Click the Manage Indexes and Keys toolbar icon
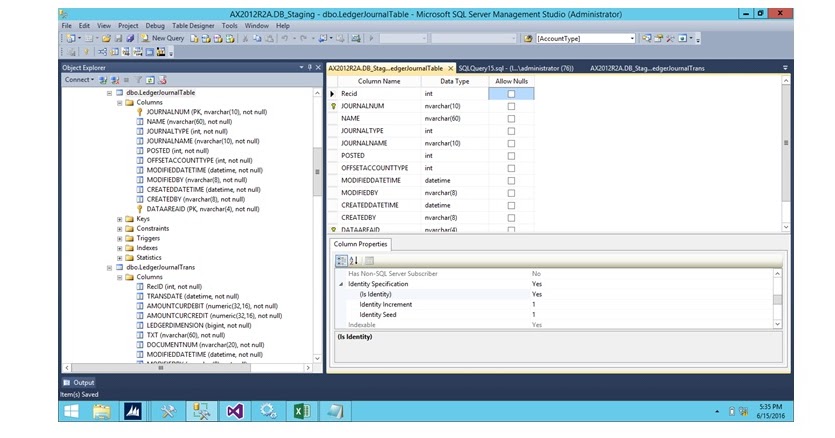Image resolution: width=835 pixels, height=438 pixels. [x=114, y=52]
